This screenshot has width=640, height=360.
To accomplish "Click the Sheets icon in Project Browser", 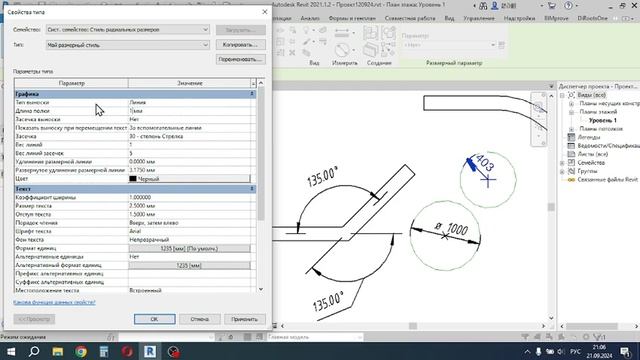I will click(x=571, y=154).
